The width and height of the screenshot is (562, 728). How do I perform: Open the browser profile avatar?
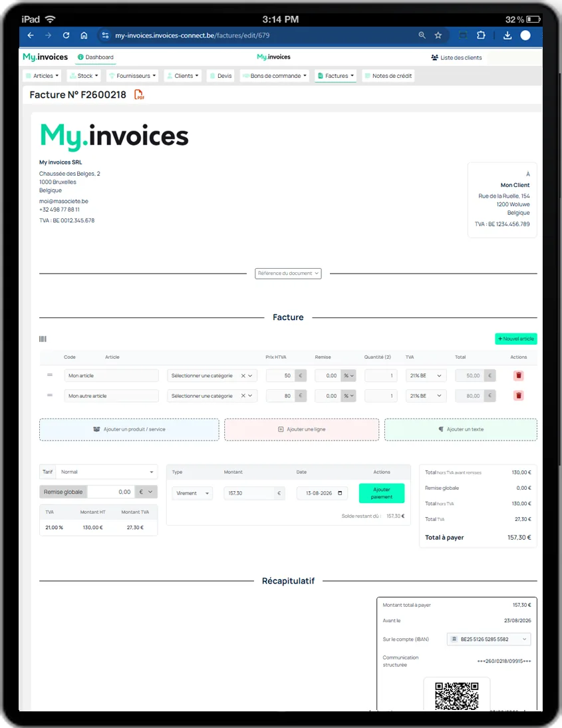tap(525, 35)
